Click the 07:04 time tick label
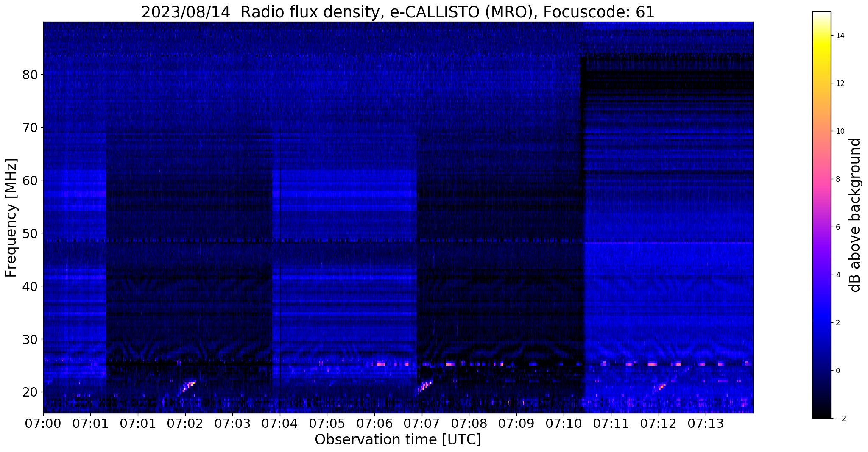Image resolution: width=868 pixels, height=452 pixels. pyautogui.click(x=280, y=424)
